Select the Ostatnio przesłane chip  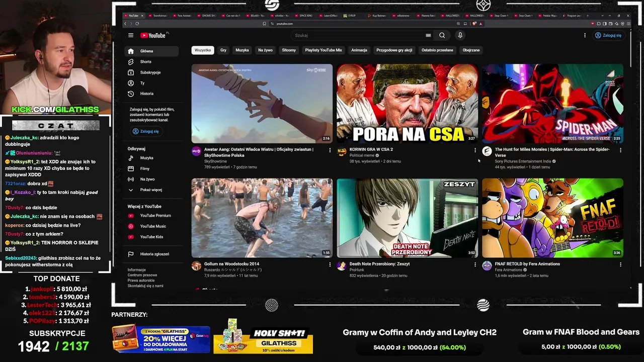coord(437,50)
